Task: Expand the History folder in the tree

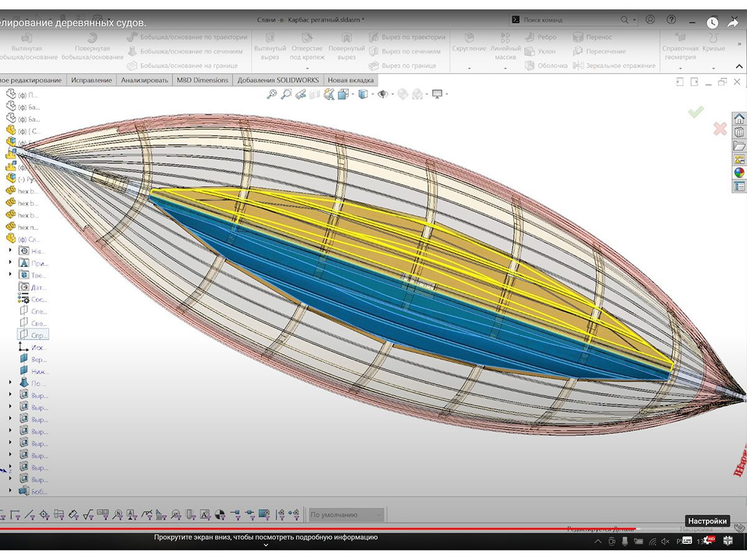Action: 10,251
